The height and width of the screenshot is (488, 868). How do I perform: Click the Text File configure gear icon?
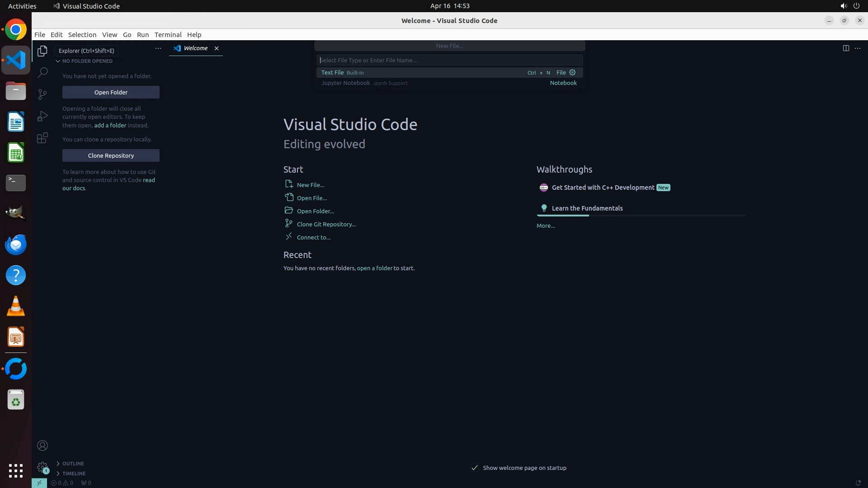(x=572, y=72)
